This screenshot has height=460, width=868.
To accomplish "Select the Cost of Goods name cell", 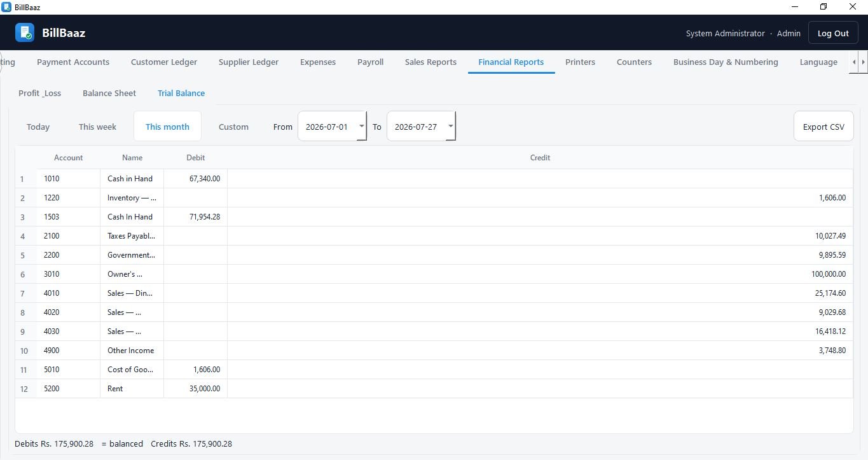I will point(132,370).
